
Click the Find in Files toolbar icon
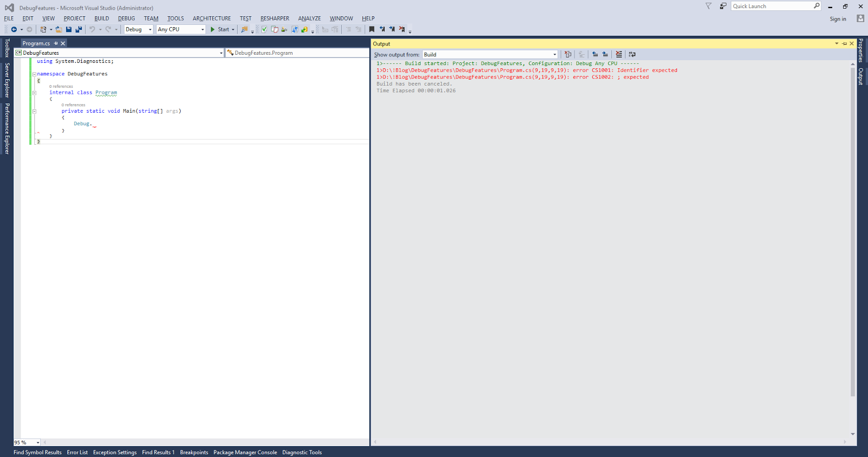[x=245, y=29]
